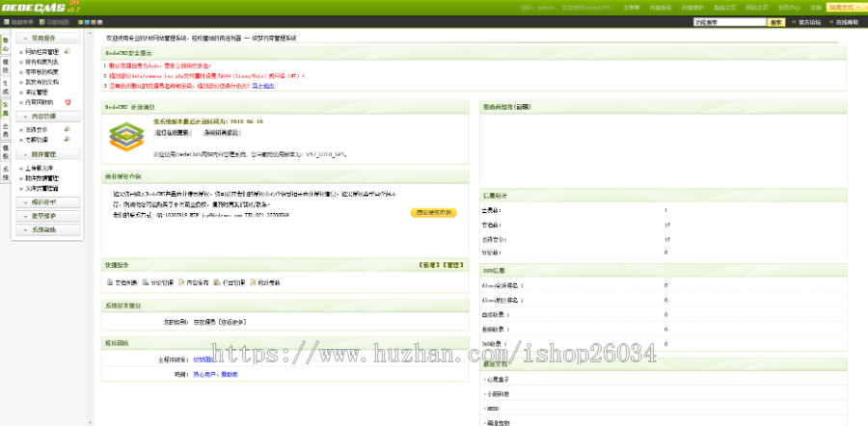Open 内容维护 in the top navigation
Screen dimensions: 868x426
692,8
